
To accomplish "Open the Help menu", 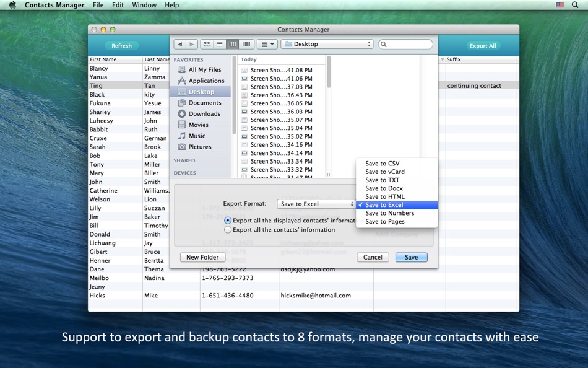I will [x=171, y=5].
